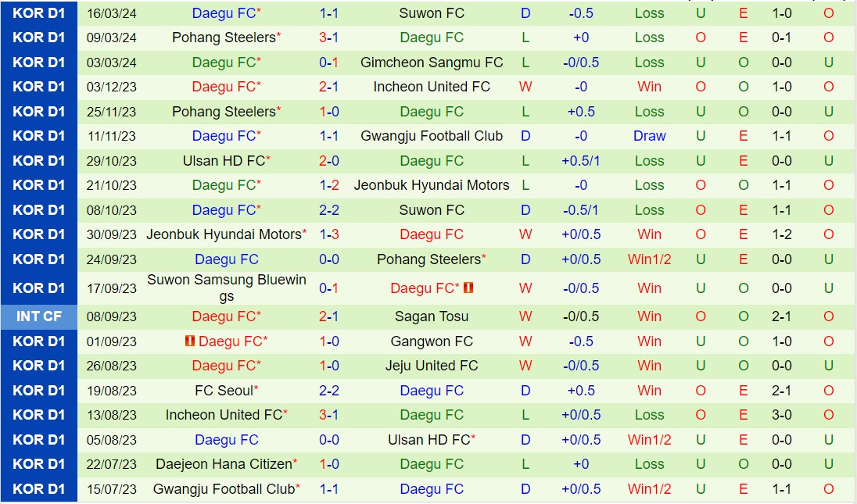The height and width of the screenshot is (504, 857).
Task: Select Incheon United FC in 03/12/23 match
Action: click(432, 87)
